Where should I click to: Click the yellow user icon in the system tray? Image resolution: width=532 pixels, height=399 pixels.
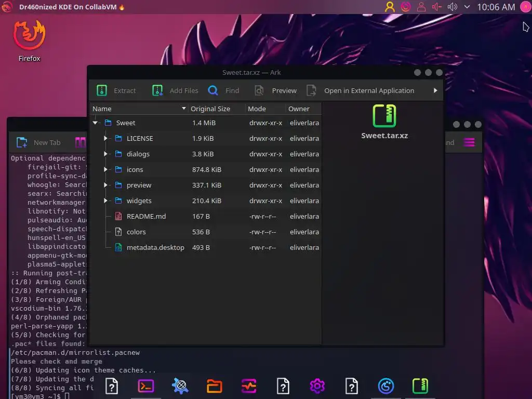(x=390, y=7)
